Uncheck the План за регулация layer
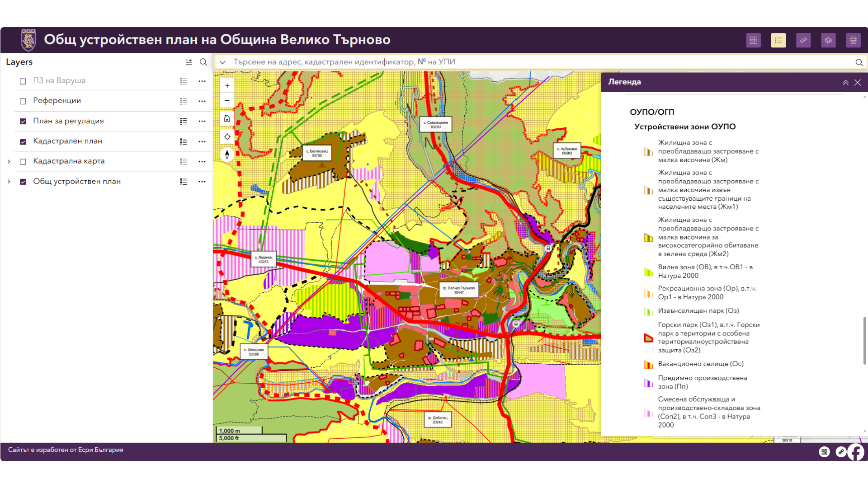This screenshot has height=488, width=868. 23,121
